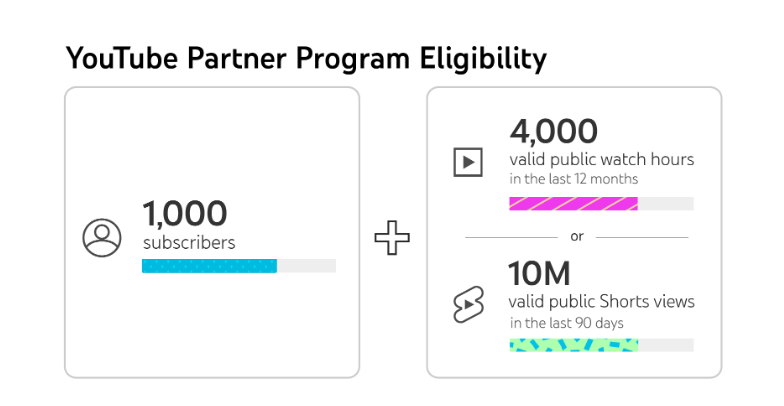Click the 10M Shorts views number

pos(540,274)
